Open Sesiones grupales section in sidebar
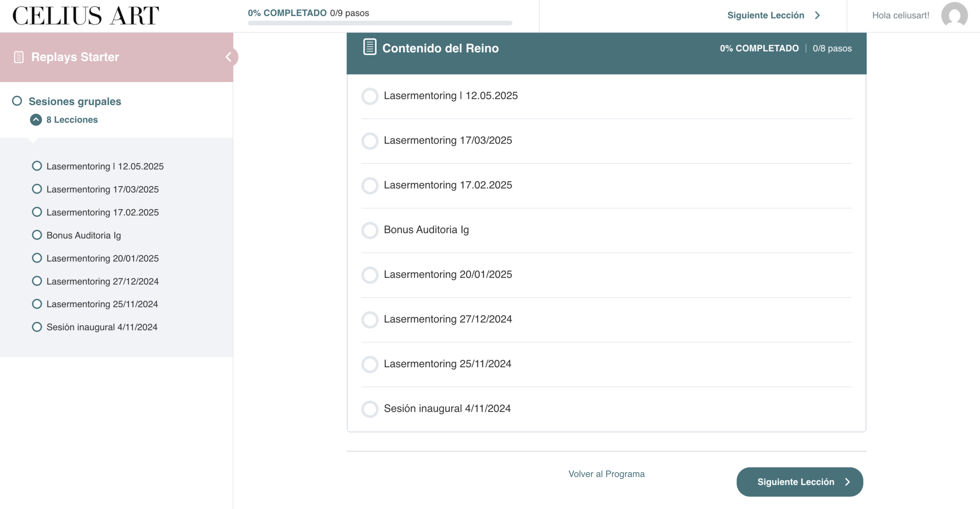 pos(75,101)
